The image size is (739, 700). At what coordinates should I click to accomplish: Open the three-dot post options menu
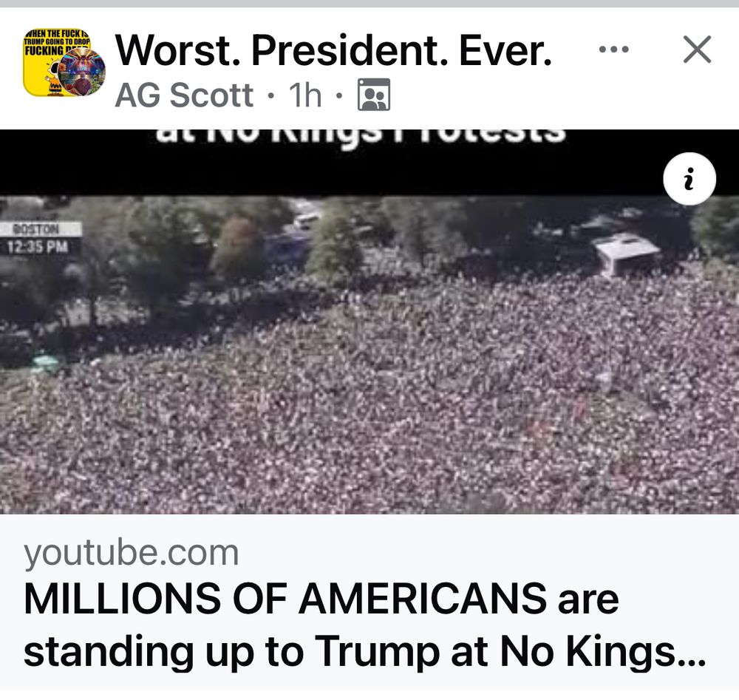(x=613, y=49)
